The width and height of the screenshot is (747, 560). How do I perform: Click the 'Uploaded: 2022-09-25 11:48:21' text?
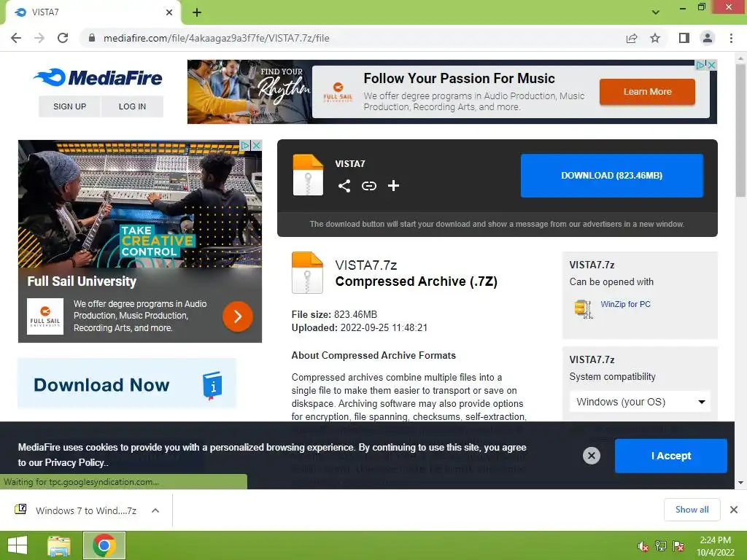point(359,327)
